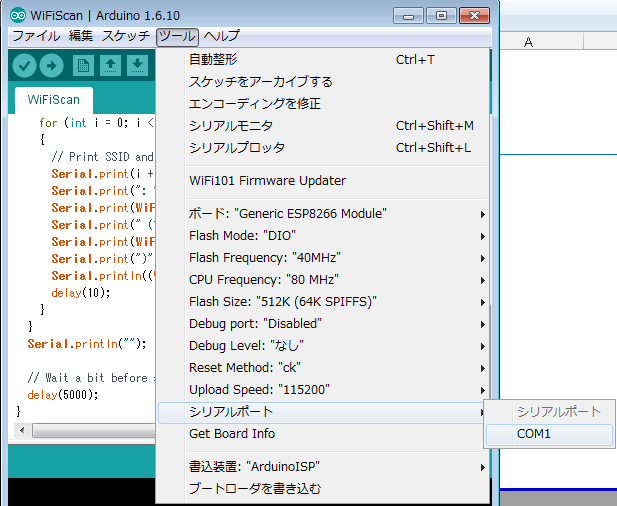The height and width of the screenshot is (506, 617).
Task: Choose スケッチをアーカイブする
Action: click(323, 82)
